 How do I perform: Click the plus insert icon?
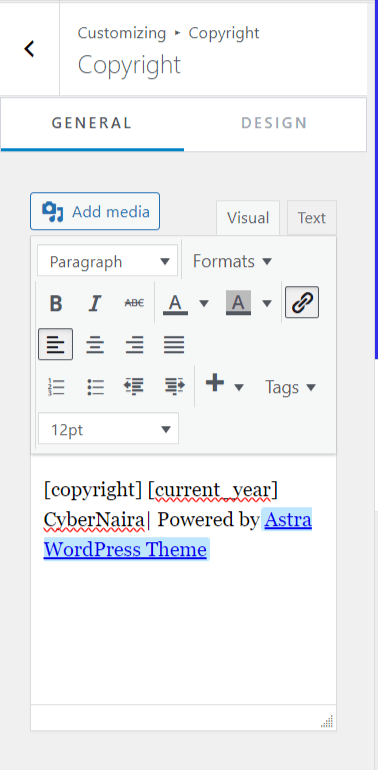[x=215, y=383]
